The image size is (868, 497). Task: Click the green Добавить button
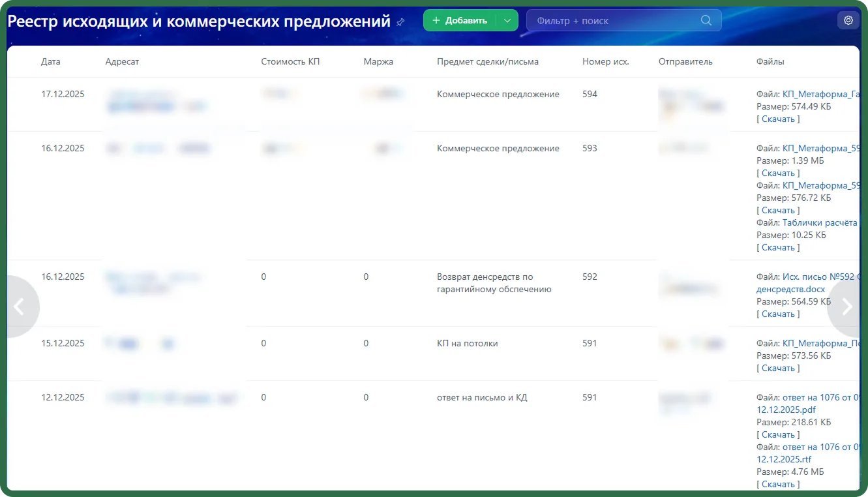point(460,20)
